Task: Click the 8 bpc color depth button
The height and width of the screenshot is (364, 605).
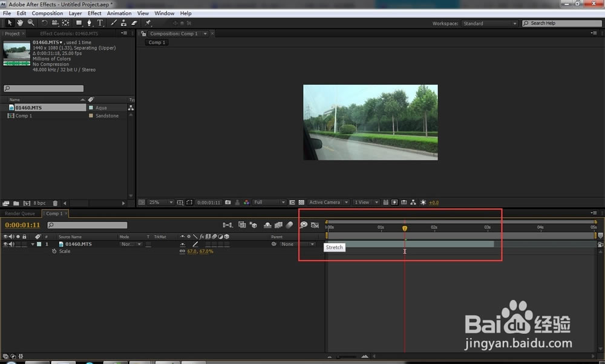Action: pos(39,202)
